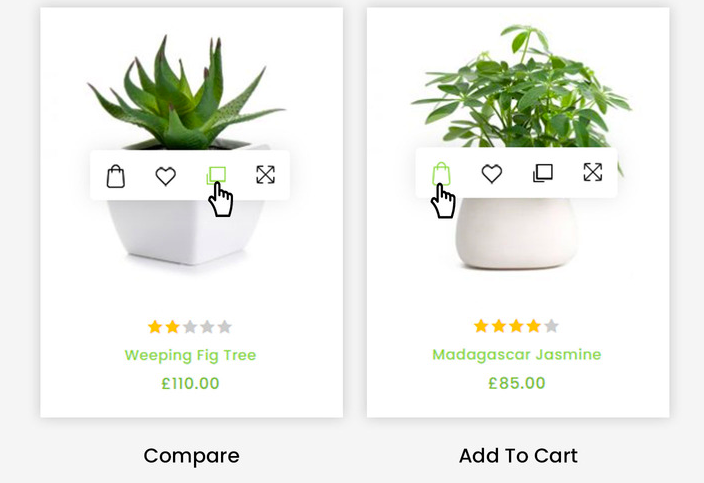Open the Madagascar Jasmine product link
704x483 pixels.
517,355
